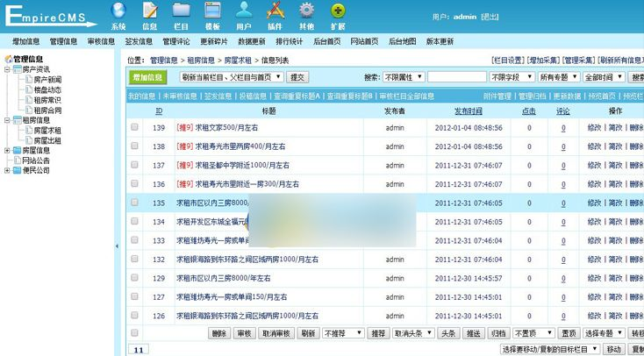Image resolution: width=644 pixels, height=356 pixels.
Task: Open the 其他 gear icon
Action: coord(306,11)
